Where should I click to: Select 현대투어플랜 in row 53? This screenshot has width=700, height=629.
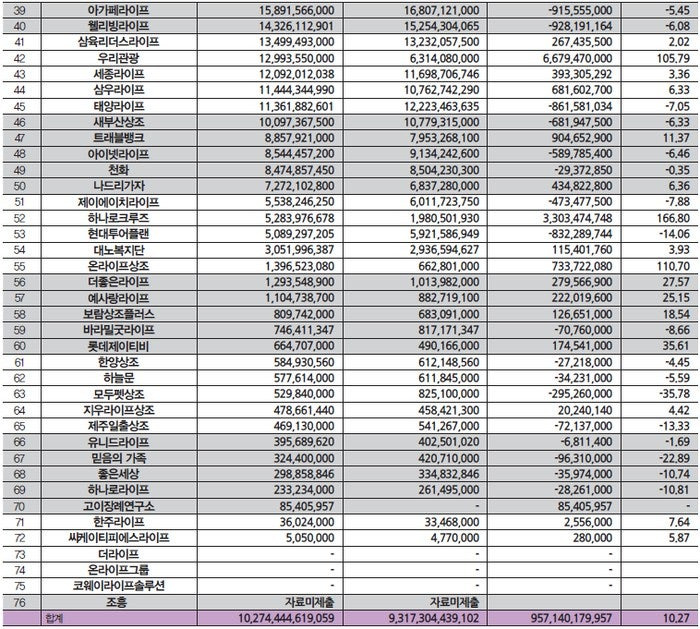point(118,234)
